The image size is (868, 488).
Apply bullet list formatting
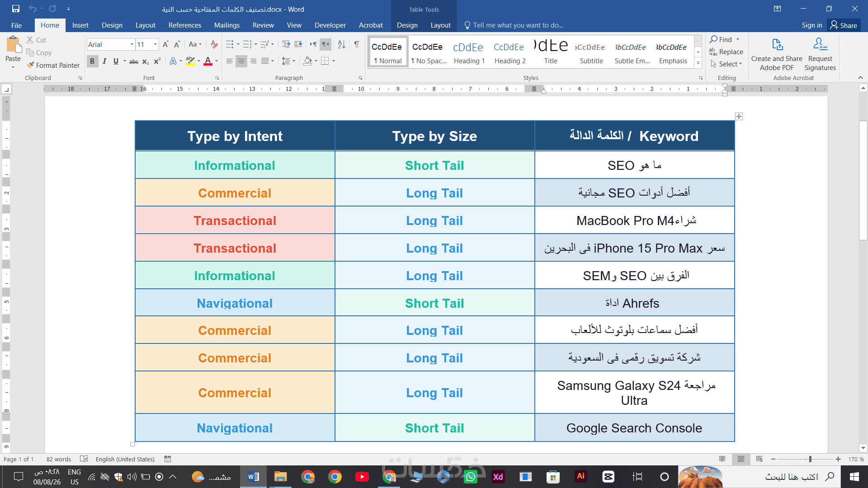click(230, 44)
